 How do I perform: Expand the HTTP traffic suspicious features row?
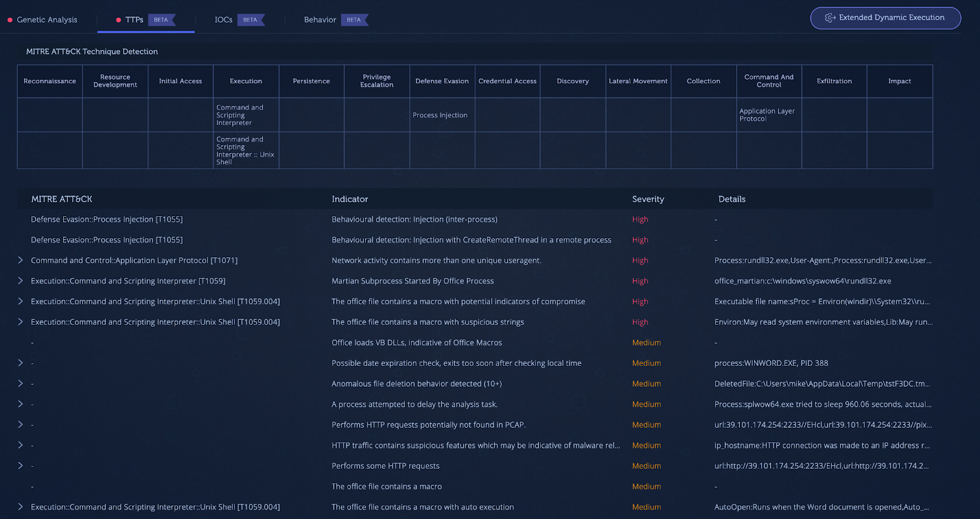(x=20, y=445)
